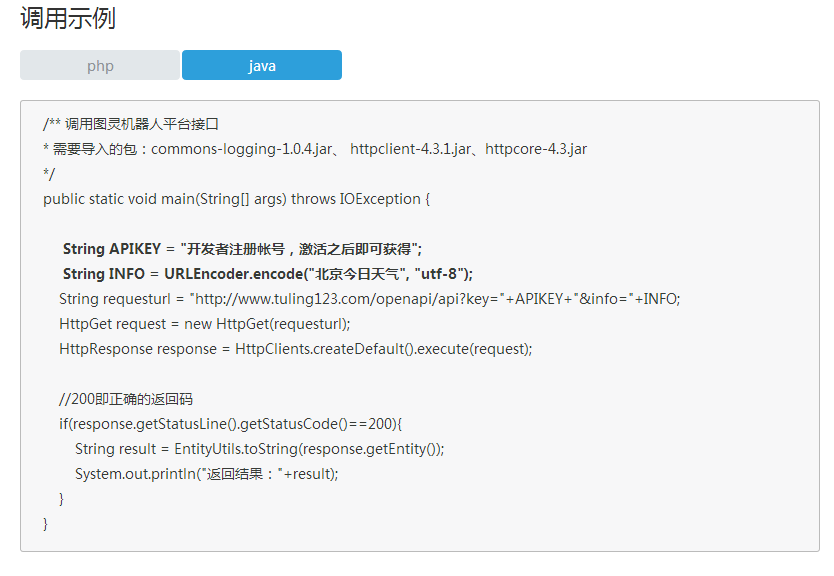This screenshot has height=576, width=834.
Task: Click the HttpResponse response line
Action: [x=296, y=349]
